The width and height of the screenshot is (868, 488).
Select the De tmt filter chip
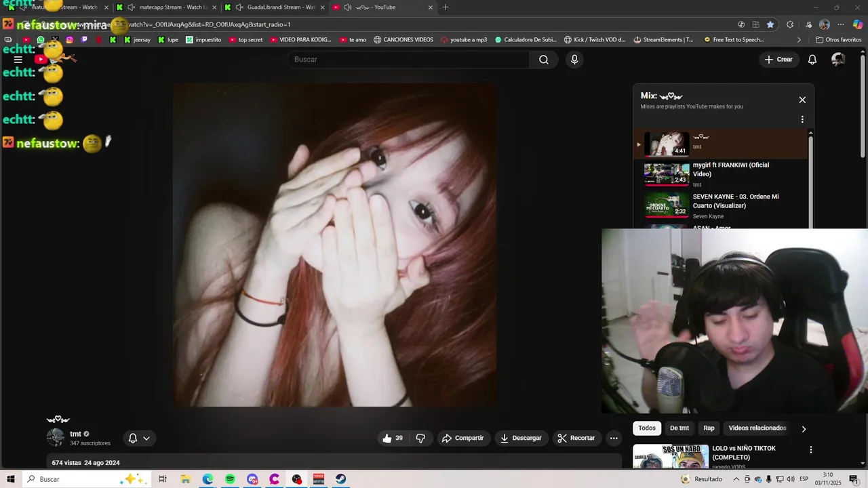pos(679,428)
